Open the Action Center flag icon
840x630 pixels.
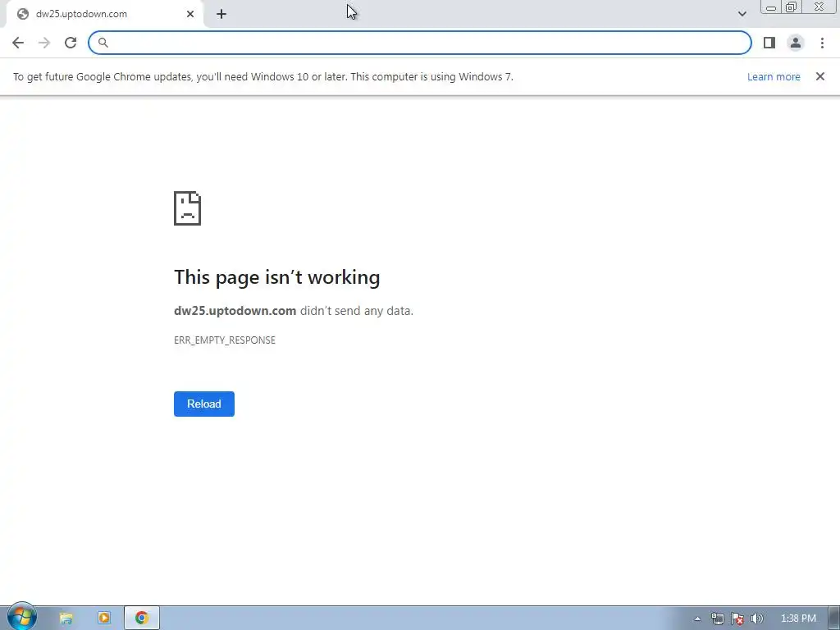[737, 619]
